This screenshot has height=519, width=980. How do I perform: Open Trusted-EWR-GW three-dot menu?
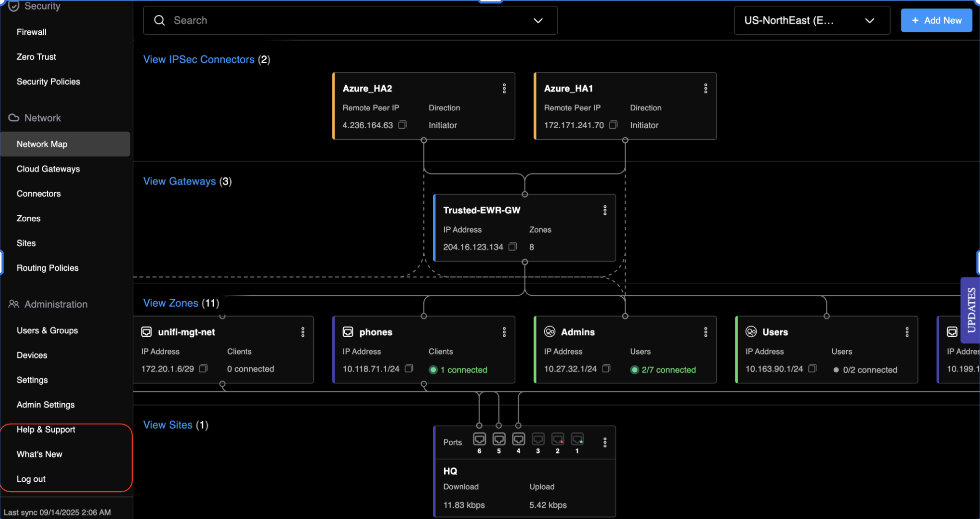[x=604, y=210]
